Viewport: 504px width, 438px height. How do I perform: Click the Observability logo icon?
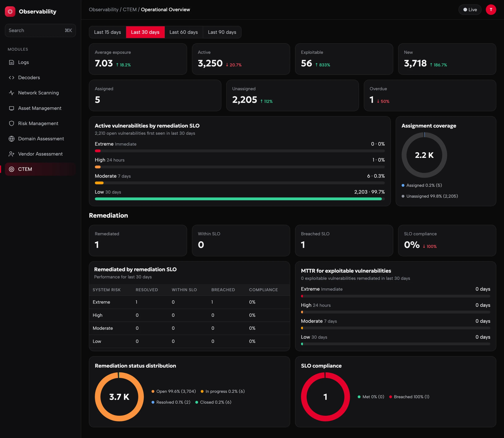tap(10, 12)
